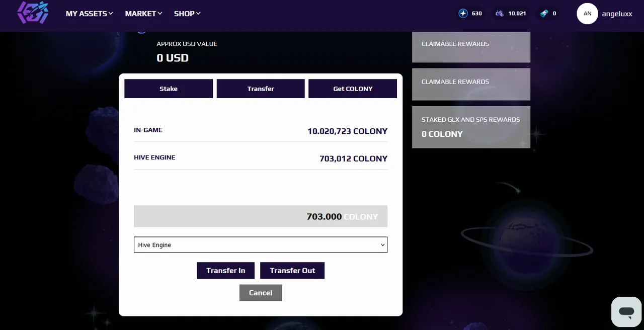
Task: Click the amount field showing 703.000
Action: (x=261, y=216)
